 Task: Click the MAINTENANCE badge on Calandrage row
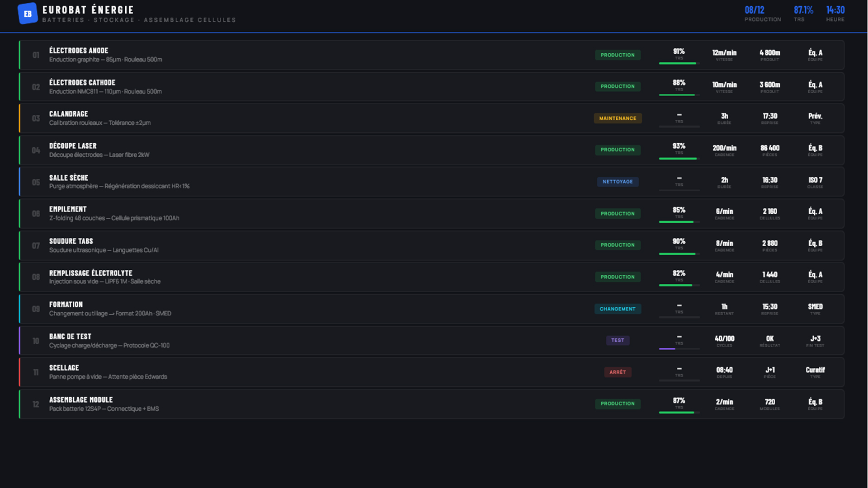click(618, 118)
